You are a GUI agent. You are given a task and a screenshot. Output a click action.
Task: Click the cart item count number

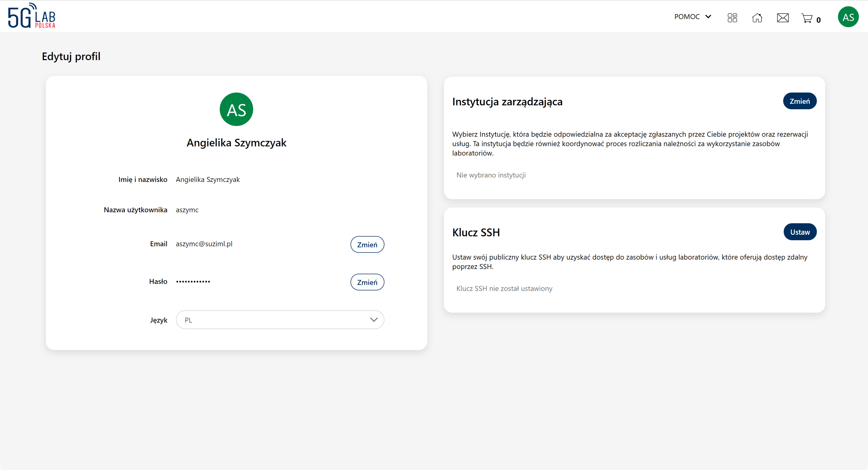point(819,20)
